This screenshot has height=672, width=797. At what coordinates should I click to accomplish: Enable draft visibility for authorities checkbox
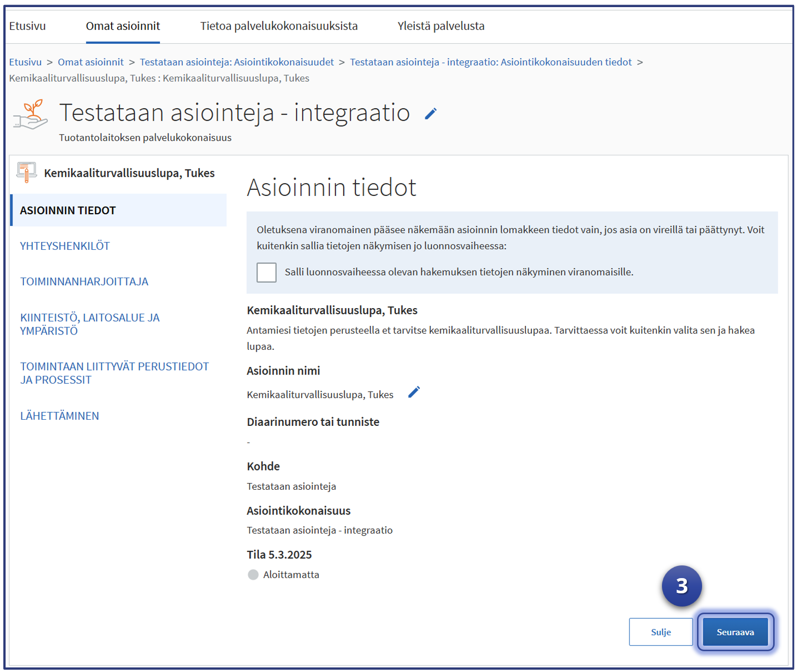(x=267, y=273)
